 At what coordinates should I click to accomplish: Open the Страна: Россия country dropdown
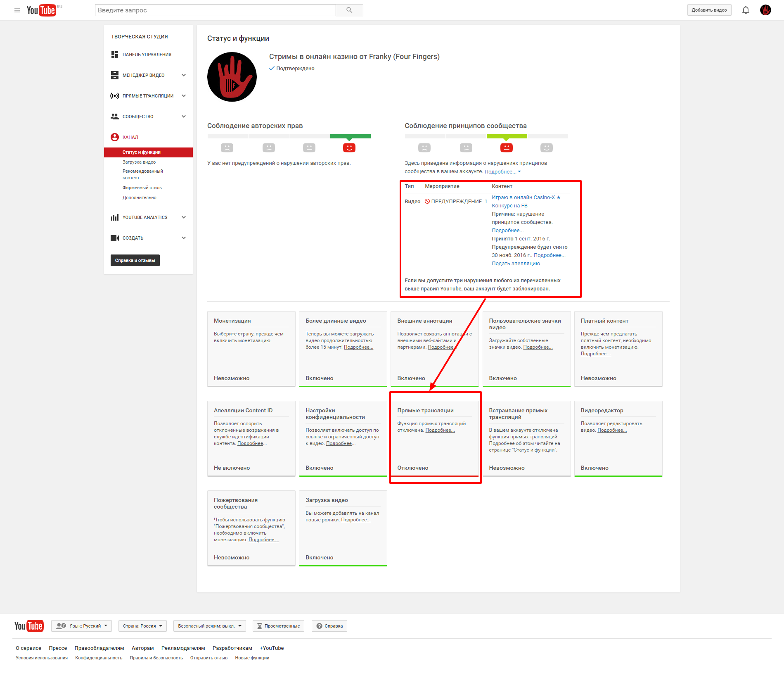point(142,626)
